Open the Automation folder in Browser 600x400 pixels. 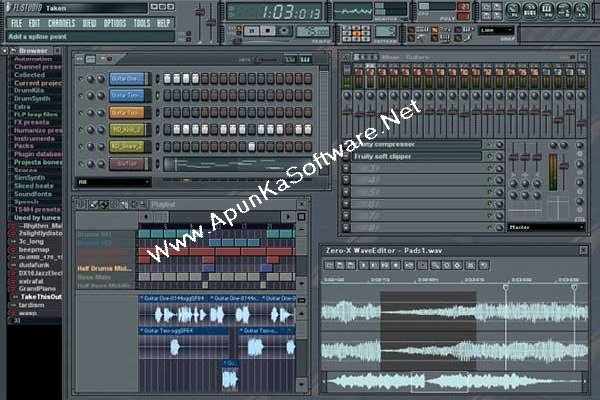pyautogui.click(x=33, y=59)
